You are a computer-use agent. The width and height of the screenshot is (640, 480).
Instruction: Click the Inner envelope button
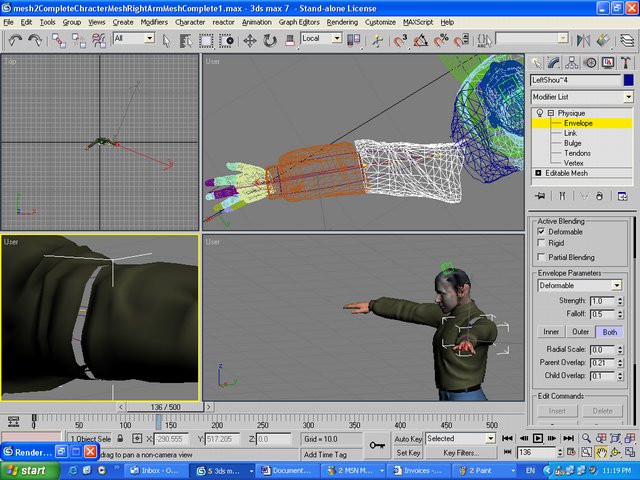point(551,332)
